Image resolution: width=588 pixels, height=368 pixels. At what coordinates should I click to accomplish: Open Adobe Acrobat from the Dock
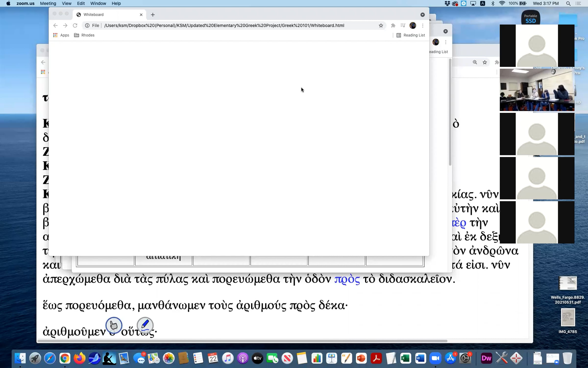click(x=376, y=358)
